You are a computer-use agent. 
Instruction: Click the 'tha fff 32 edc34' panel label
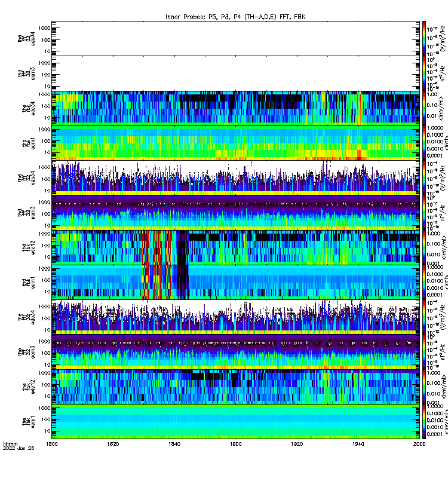26,39
